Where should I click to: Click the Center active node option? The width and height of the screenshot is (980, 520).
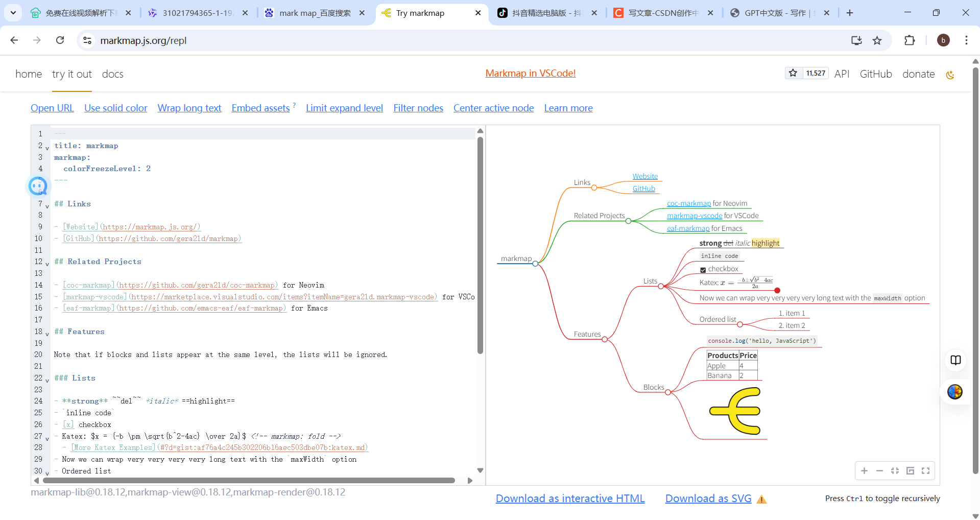(x=494, y=108)
